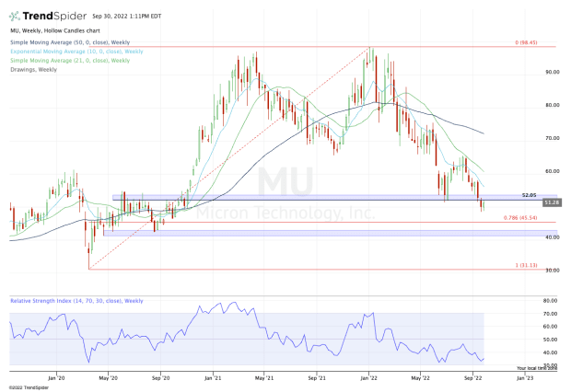Select the Exponential Moving Average (10) legend
Viewport: 571px width, 392px height.
pyautogui.click(x=76, y=52)
